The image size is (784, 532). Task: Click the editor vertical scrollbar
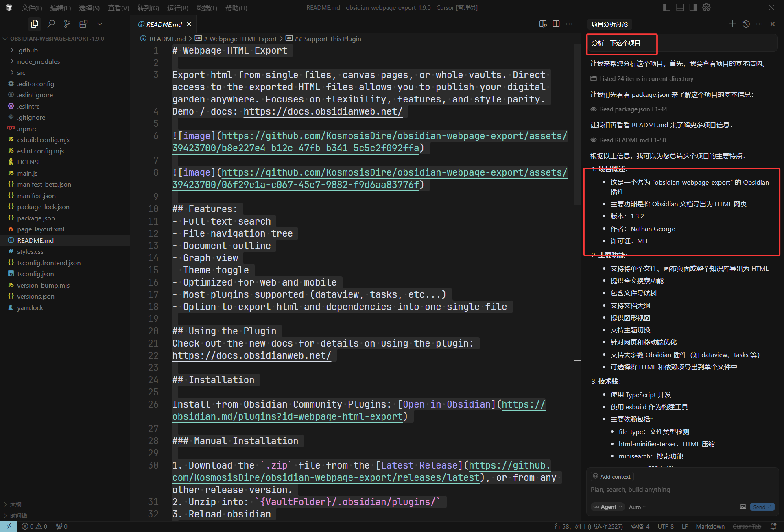coord(577,122)
